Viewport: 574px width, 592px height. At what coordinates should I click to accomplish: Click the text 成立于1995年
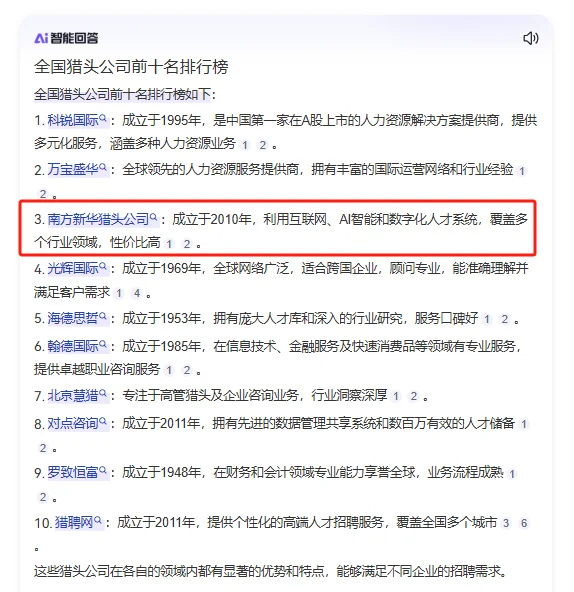(x=161, y=120)
